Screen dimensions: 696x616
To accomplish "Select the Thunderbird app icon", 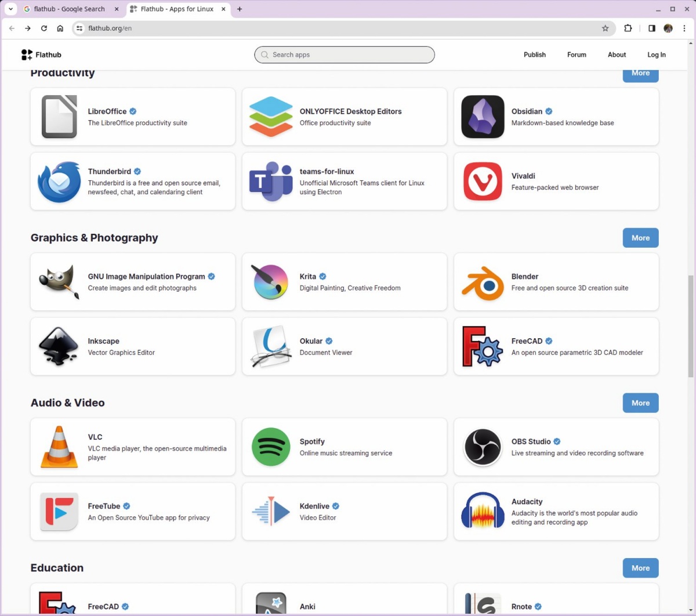I will pyautogui.click(x=59, y=182).
